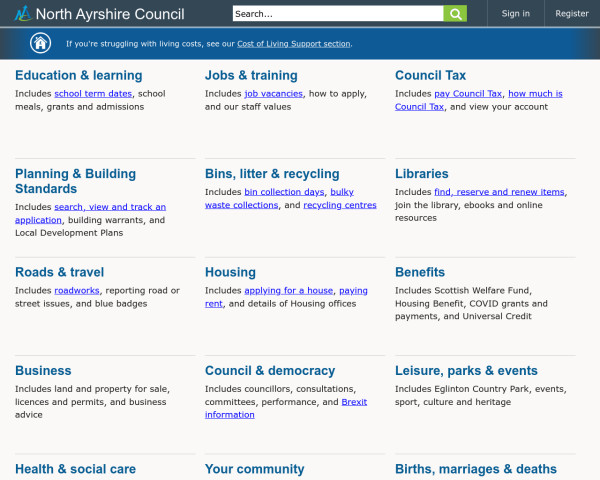
Task: Open the Sign in menu item
Action: pyautogui.click(x=515, y=14)
